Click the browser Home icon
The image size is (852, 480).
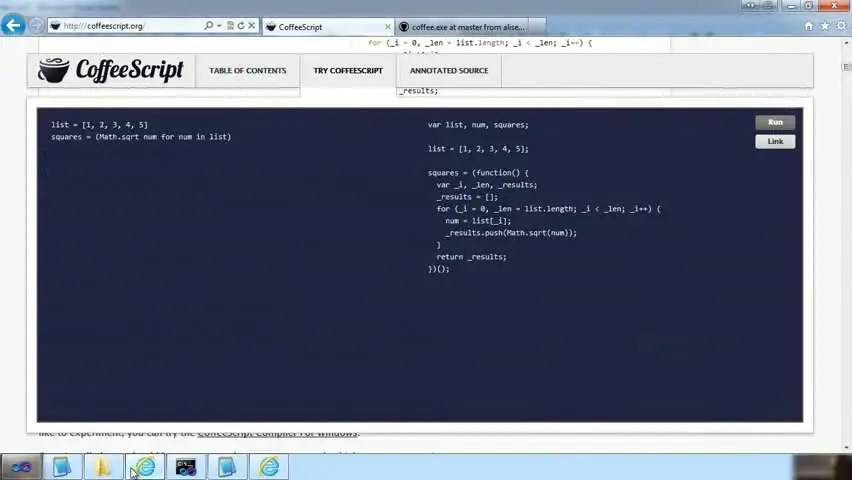pyautogui.click(x=809, y=26)
